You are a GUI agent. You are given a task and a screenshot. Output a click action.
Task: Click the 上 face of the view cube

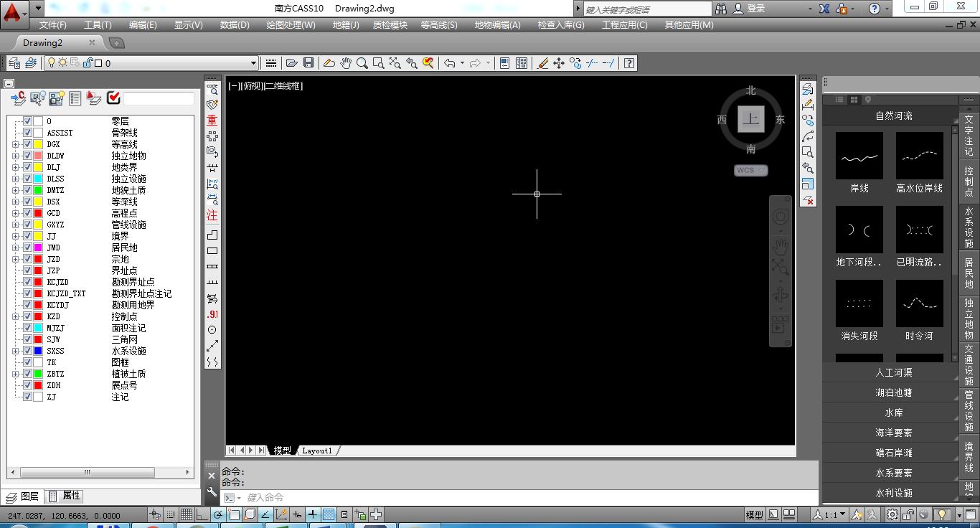coord(751,119)
